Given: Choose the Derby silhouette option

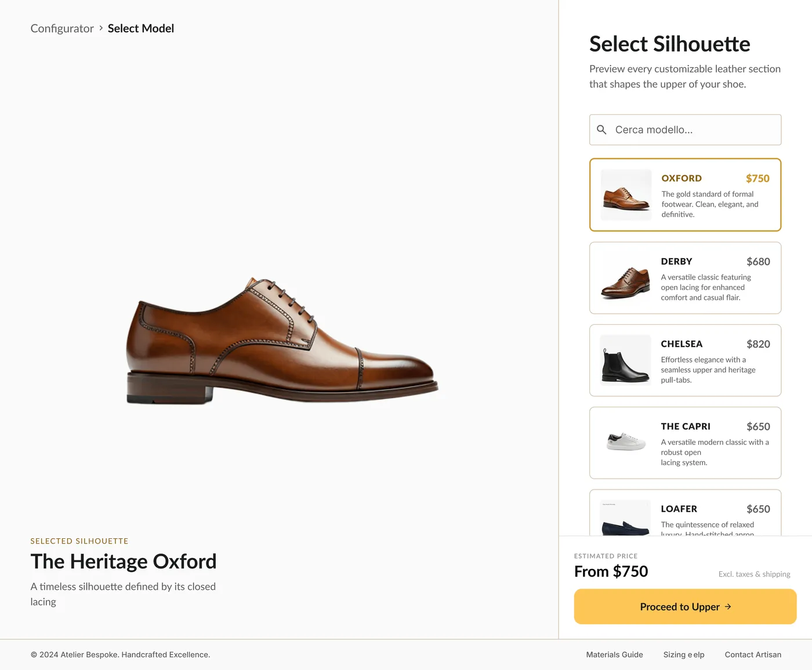Looking at the screenshot, I should pyautogui.click(x=685, y=278).
